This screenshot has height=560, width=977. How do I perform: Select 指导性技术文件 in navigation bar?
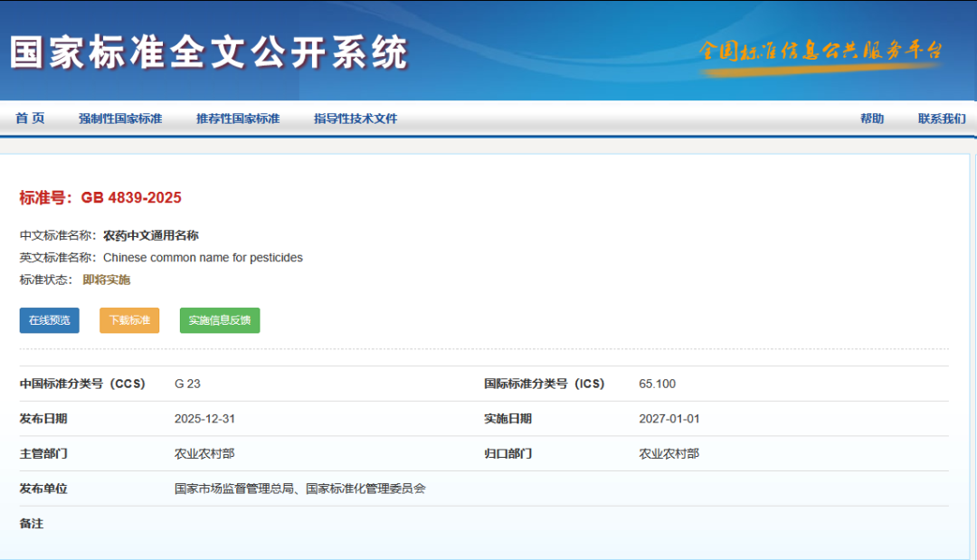(356, 119)
